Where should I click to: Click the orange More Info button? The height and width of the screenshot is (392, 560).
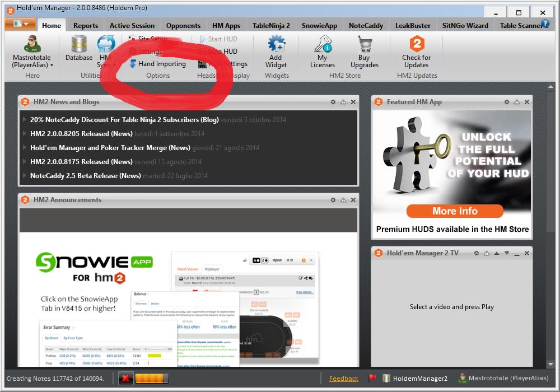pos(455,211)
